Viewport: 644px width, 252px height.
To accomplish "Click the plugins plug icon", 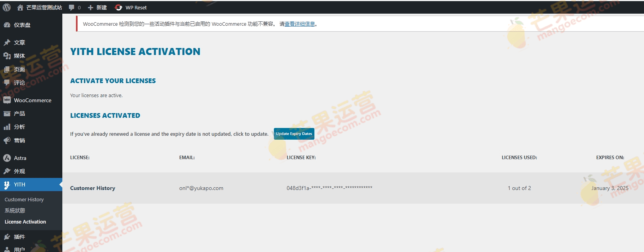I will tap(7, 237).
